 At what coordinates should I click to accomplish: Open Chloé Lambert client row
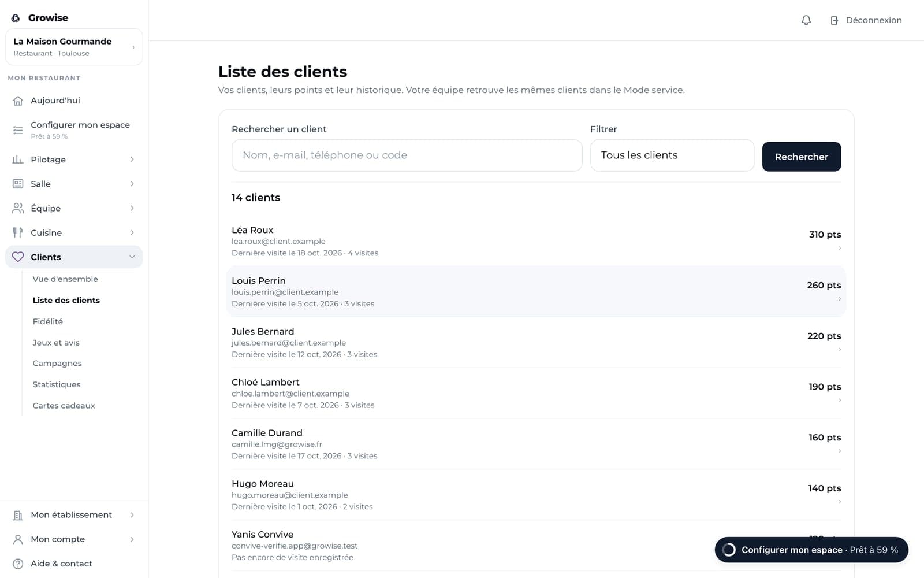click(536, 393)
